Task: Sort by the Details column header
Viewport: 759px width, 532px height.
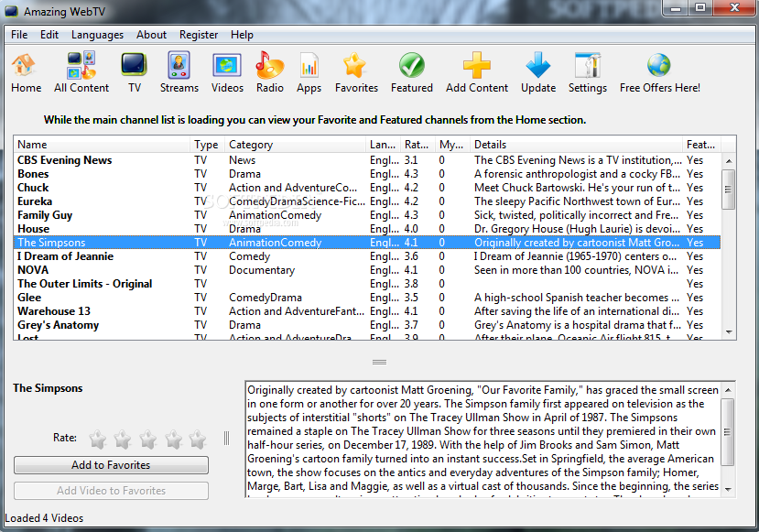Action: (x=576, y=145)
